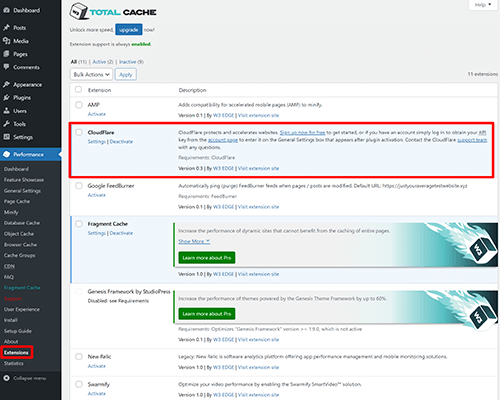Click CloudFlare account page link
500x400 pixels.
(223, 140)
